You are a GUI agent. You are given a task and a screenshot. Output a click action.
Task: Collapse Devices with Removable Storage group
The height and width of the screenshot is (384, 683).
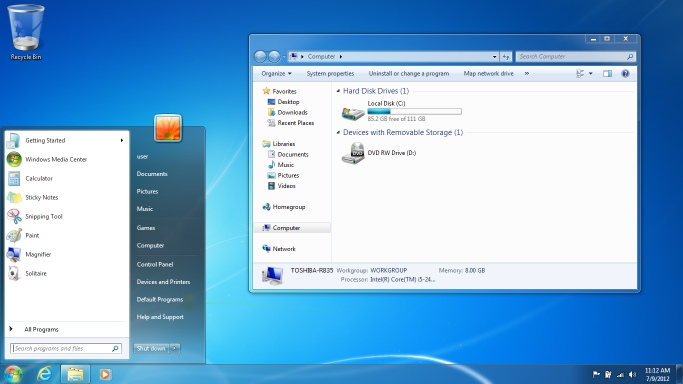(x=338, y=132)
